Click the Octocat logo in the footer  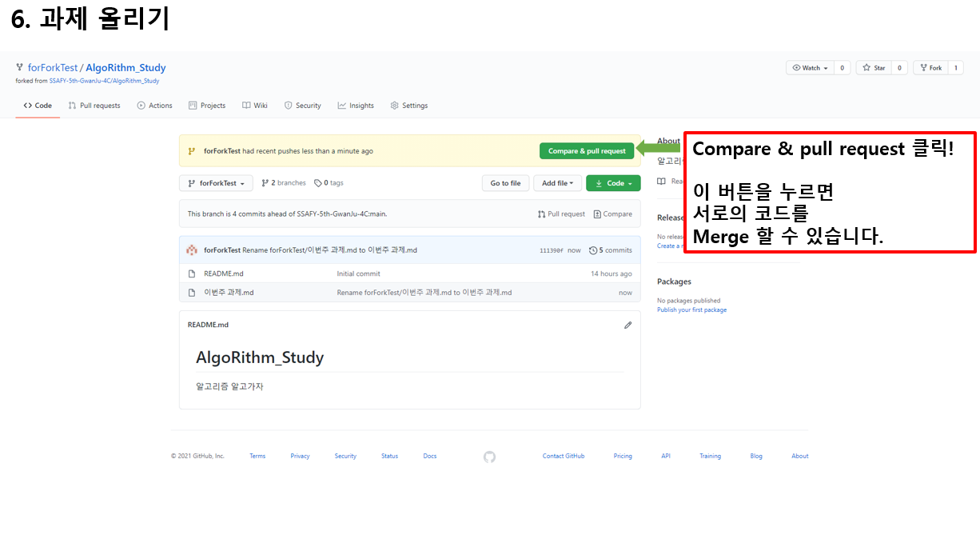pos(489,456)
